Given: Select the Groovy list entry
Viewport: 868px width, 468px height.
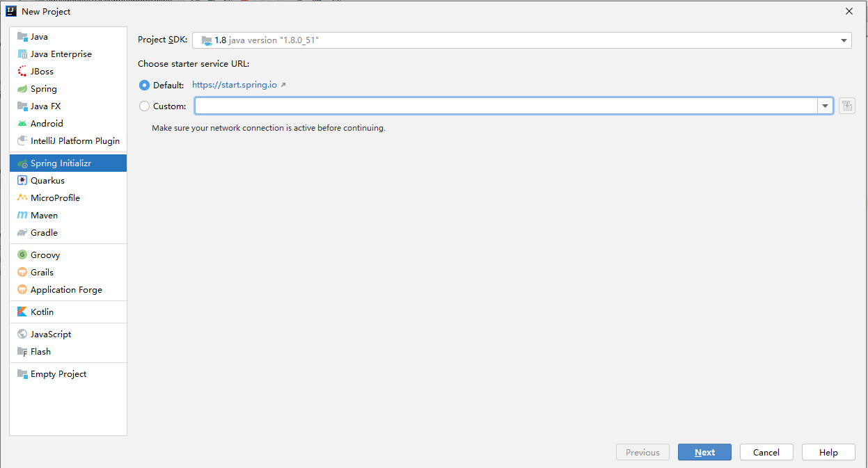Looking at the screenshot, I should pyautogui.click(x=68, y=255).
